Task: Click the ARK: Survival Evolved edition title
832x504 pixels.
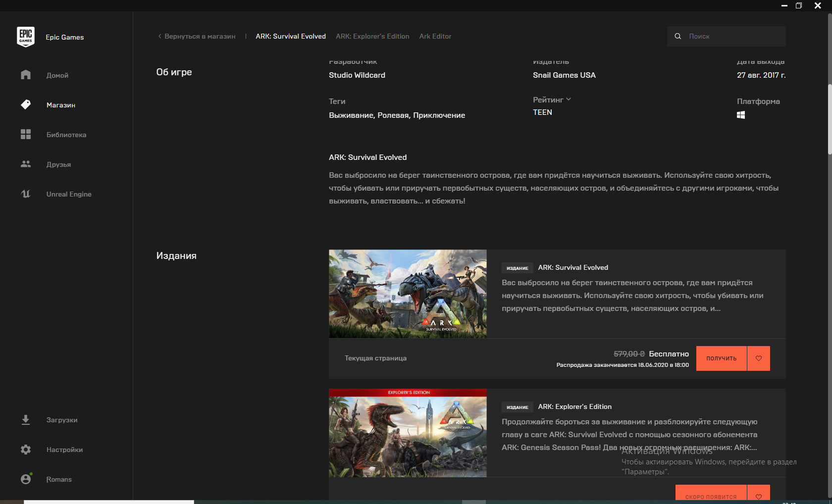Action: 573,267
